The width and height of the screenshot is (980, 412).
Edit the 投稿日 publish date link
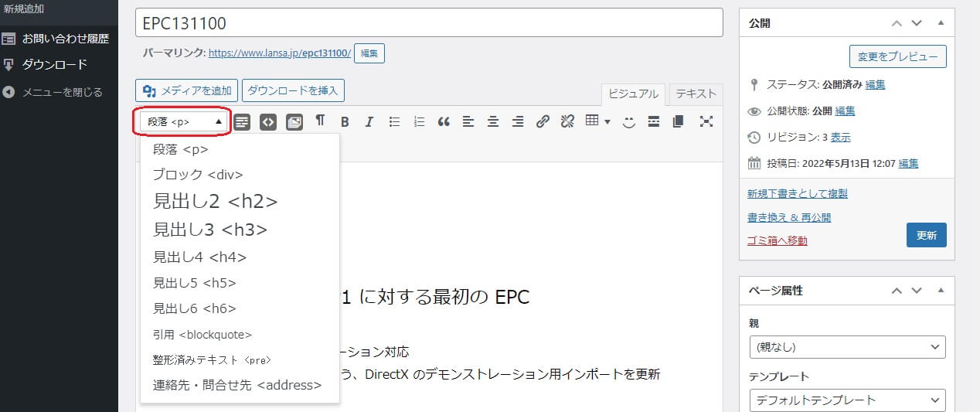pyautogui.click(x=908, y=164)
